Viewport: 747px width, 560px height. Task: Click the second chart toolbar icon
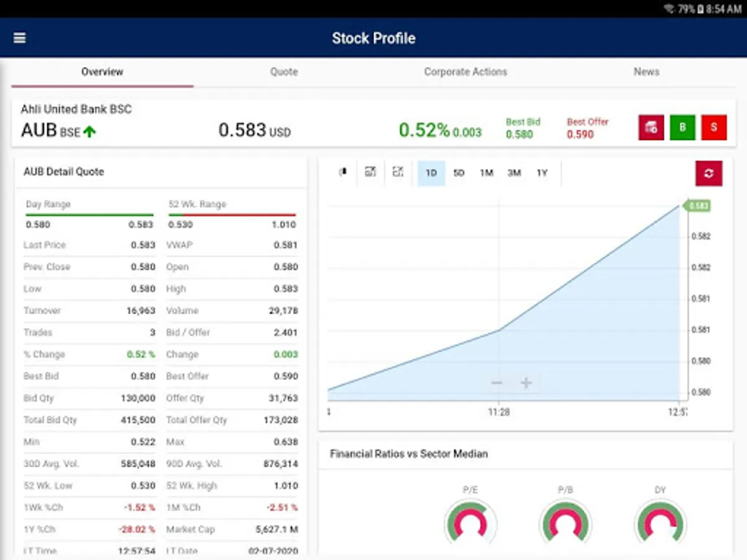coord(370,172)
